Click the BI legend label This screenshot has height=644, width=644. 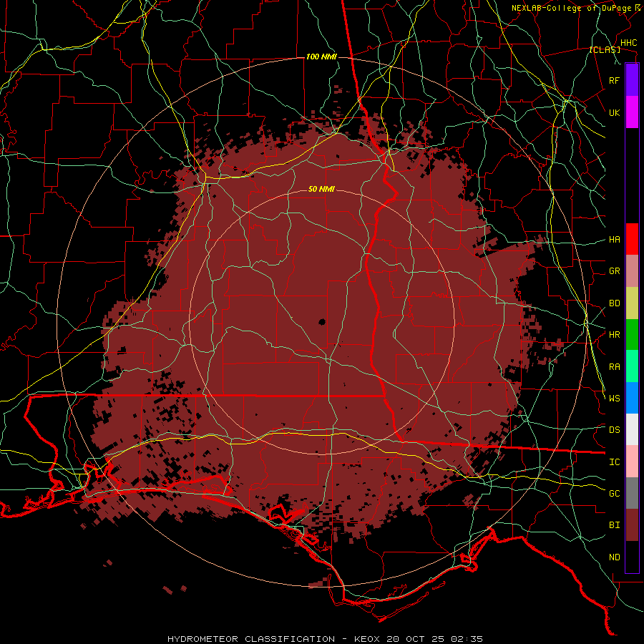pos(614,525)
